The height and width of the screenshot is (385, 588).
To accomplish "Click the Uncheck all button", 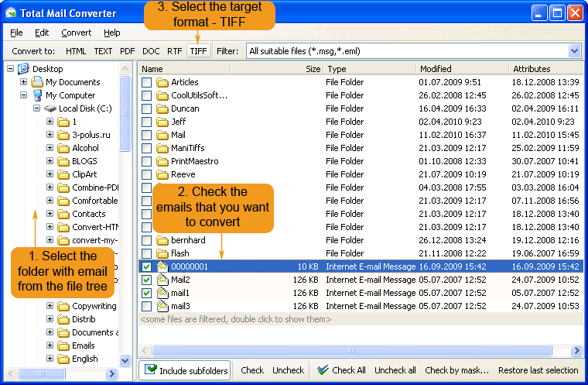I will pos(395,370).
